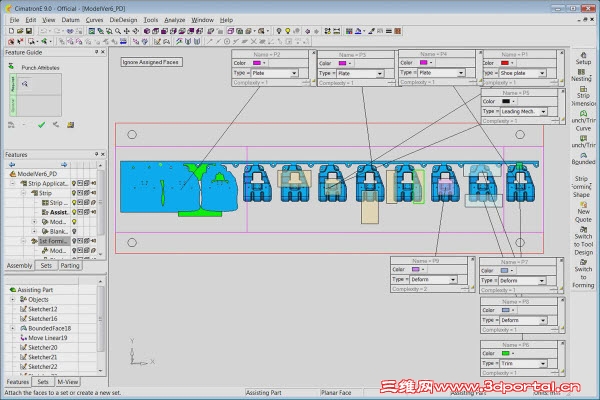Toggle light bulb for Assist. row

74,212
